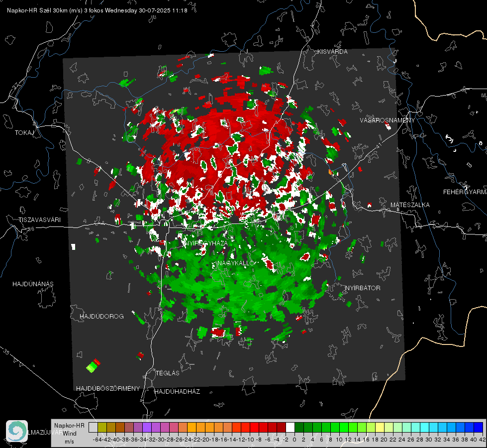Viewport: 487px width, 448px height.
Task: Select the dark green swatch between 0 and 2
Action: 299,428
